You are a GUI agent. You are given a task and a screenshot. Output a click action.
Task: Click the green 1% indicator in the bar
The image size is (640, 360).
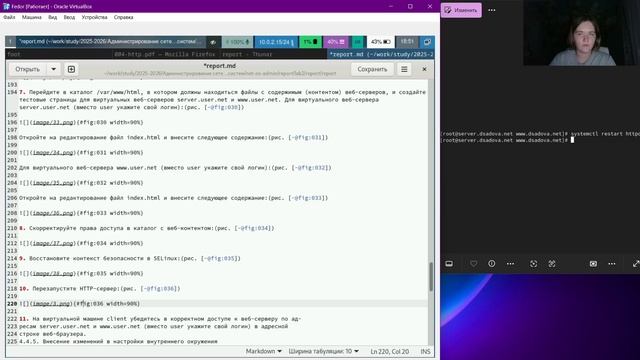click(310, 42)
